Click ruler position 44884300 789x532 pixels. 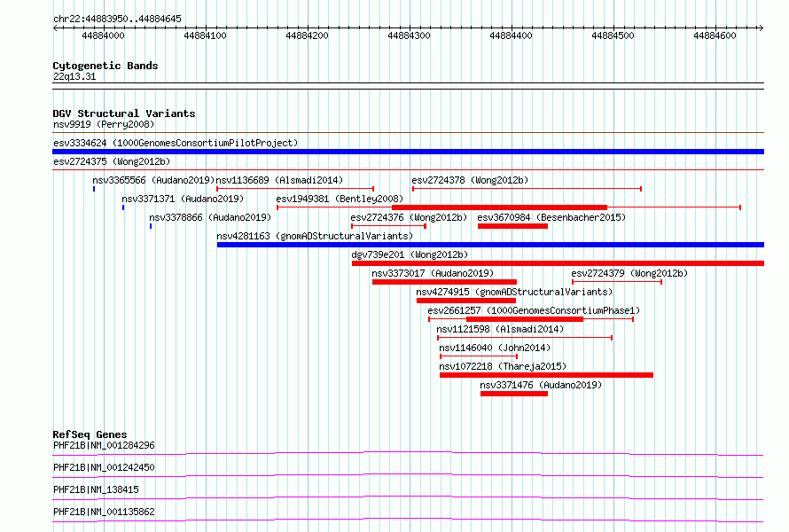click(409, 35)
